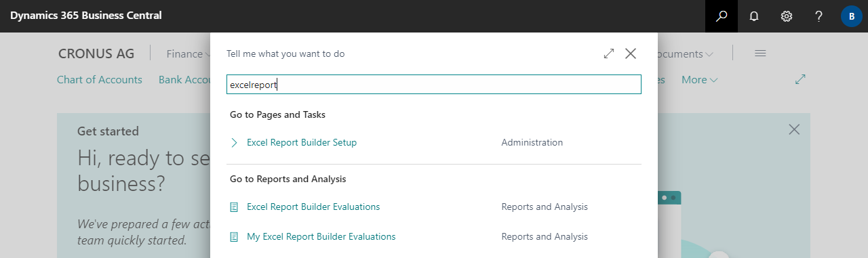Open Excel Report Builder Setup page
The width and height of the screenshot is (868, 258).
coord(302,143)
